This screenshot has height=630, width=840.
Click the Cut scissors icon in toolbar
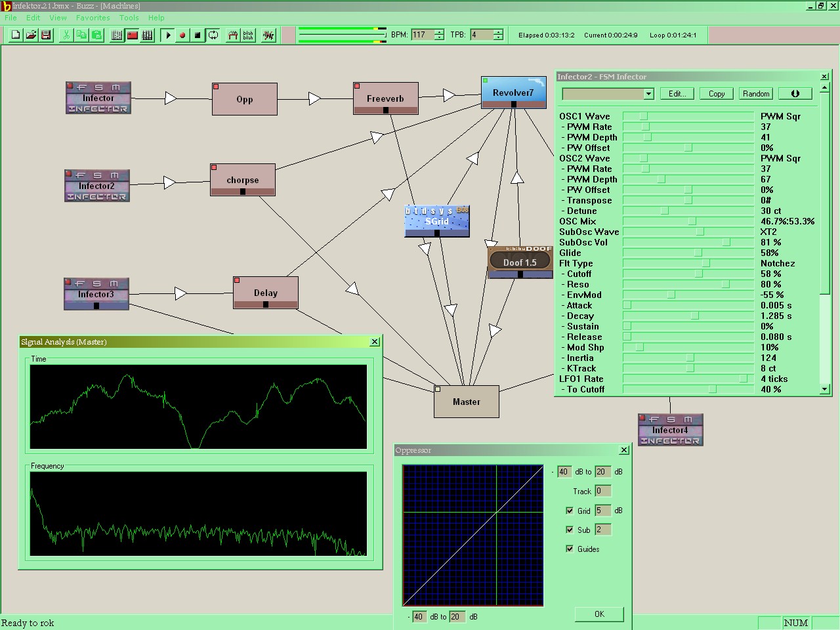tap(66, 35)
